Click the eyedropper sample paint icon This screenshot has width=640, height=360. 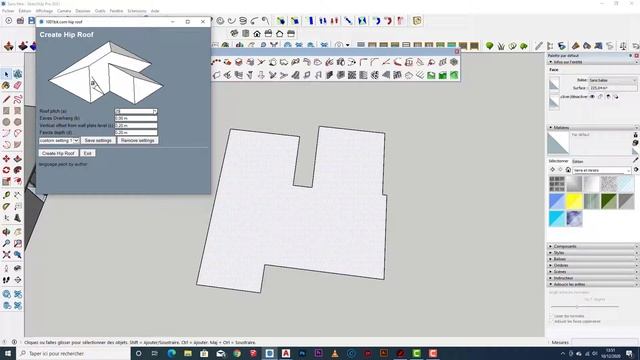[636, 160]
